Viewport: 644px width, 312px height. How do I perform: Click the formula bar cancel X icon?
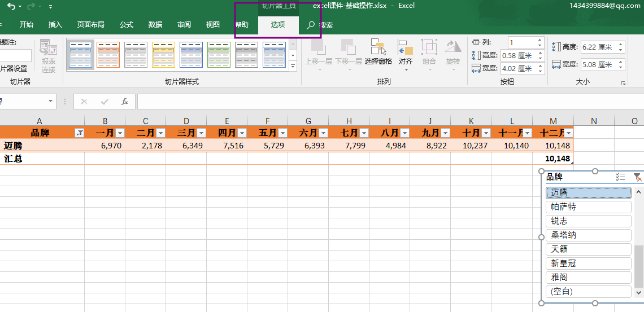[84, 102]
